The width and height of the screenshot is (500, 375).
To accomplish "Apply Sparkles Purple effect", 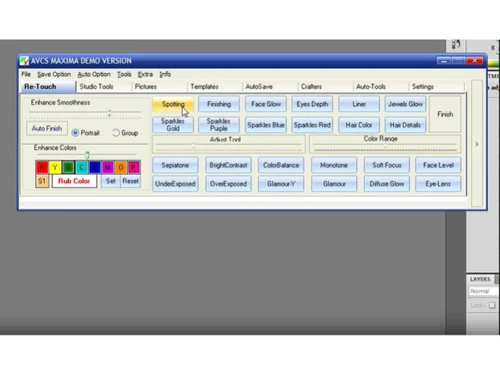I will [x=219, y=125].
